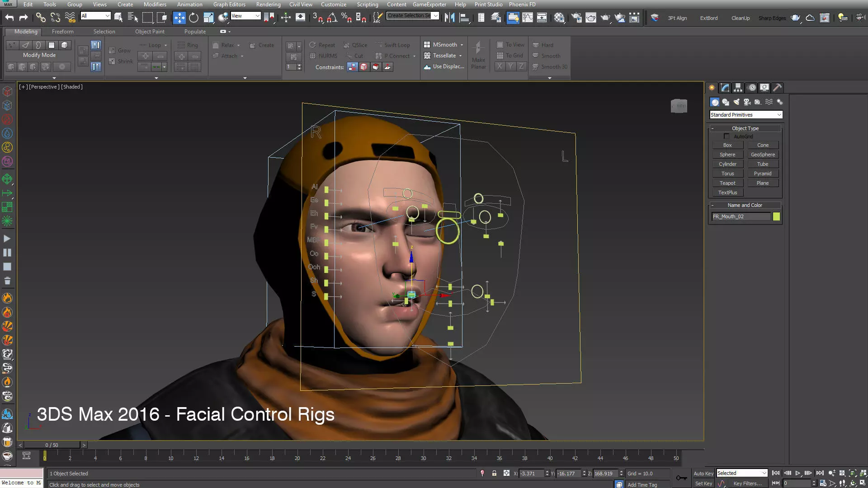Screen dimensions: 868x488
Task: Click the FR_Mouth_02 object name field
Action: [741, 216]
